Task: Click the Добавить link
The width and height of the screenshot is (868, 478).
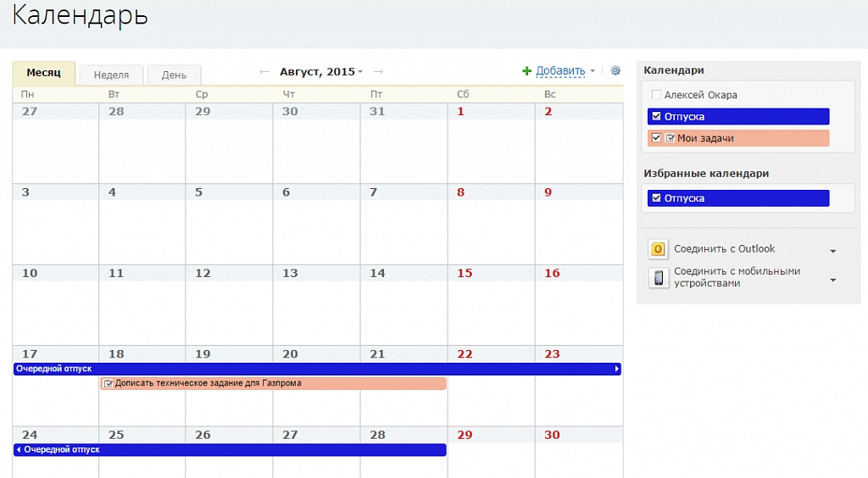Action: click(560, 71)
